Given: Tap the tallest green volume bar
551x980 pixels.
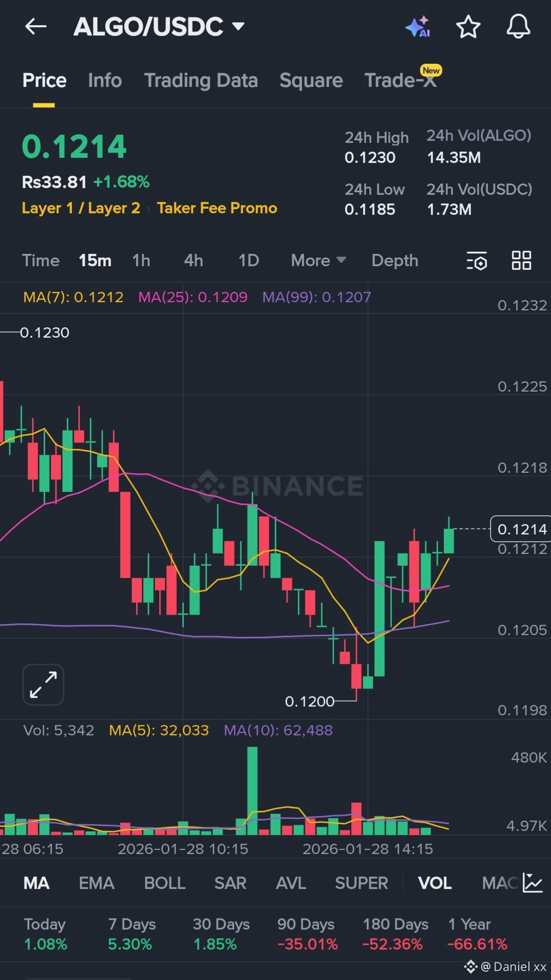Looking at the screenshot, I should (x=252, y=790).
